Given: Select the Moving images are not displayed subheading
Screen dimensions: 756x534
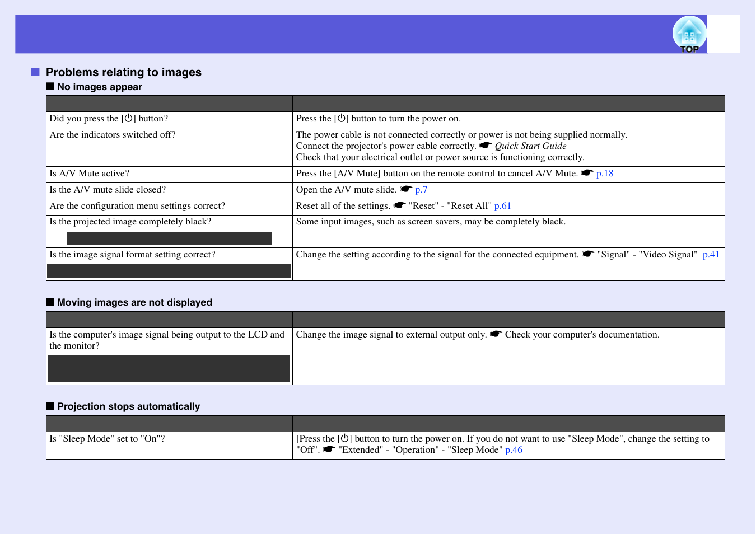Looking at the screenshot, I should [134, 302].
